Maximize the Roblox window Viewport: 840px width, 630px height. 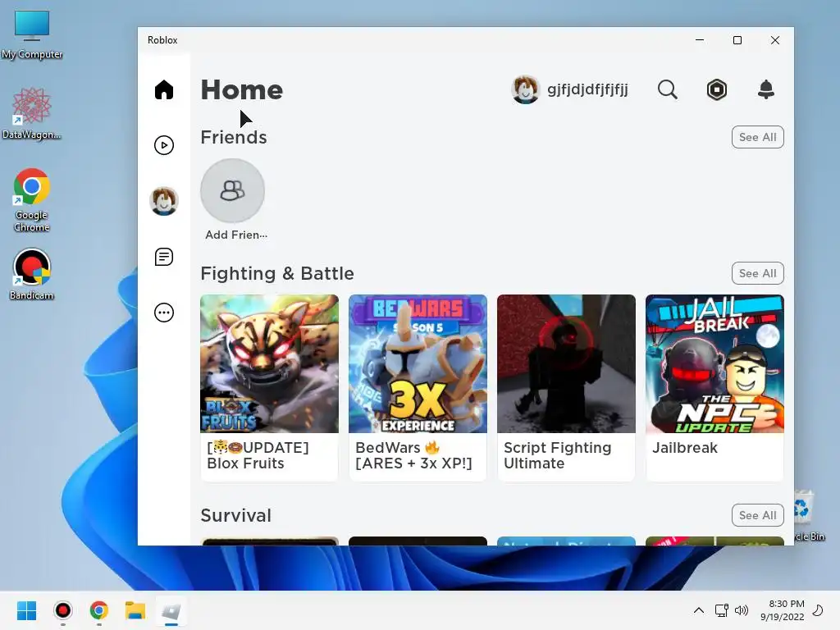pyautogui.click(x=737, y=40)
